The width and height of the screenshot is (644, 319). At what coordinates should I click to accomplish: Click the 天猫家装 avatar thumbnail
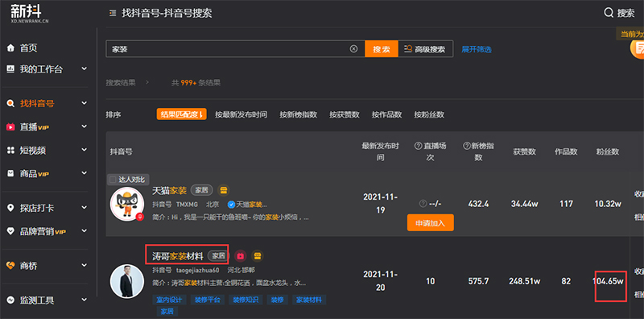(x=127, y=204)
